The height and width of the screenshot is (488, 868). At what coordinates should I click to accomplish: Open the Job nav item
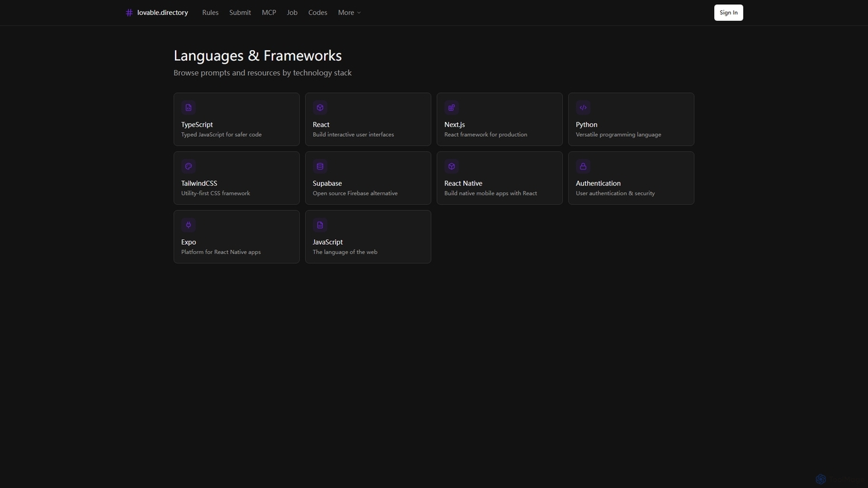tap(292, 13)
